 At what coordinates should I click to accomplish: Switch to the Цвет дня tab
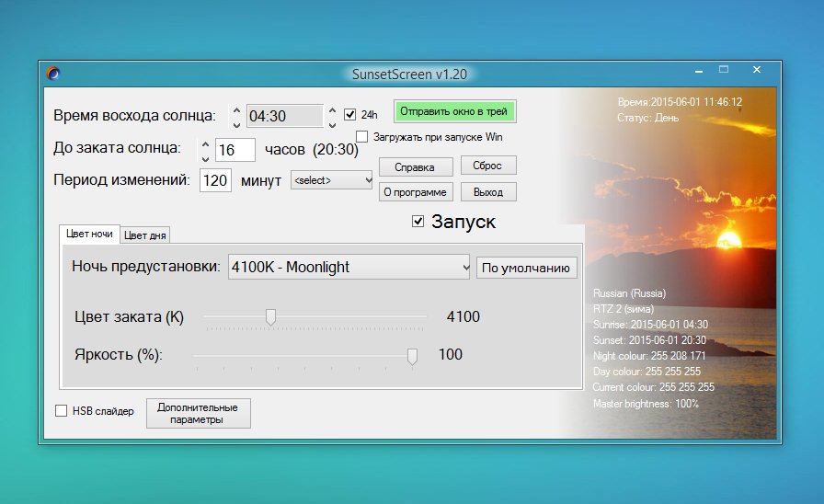pyautogui.click(x=145, y=235)
